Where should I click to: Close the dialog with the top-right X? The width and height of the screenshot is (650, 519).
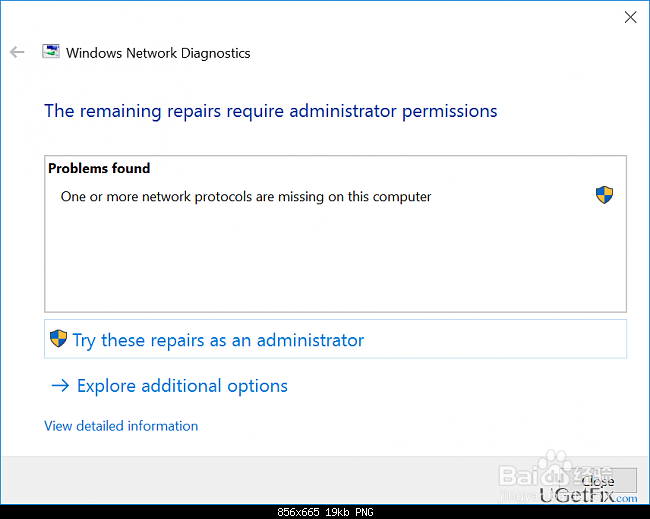[630, 17]
